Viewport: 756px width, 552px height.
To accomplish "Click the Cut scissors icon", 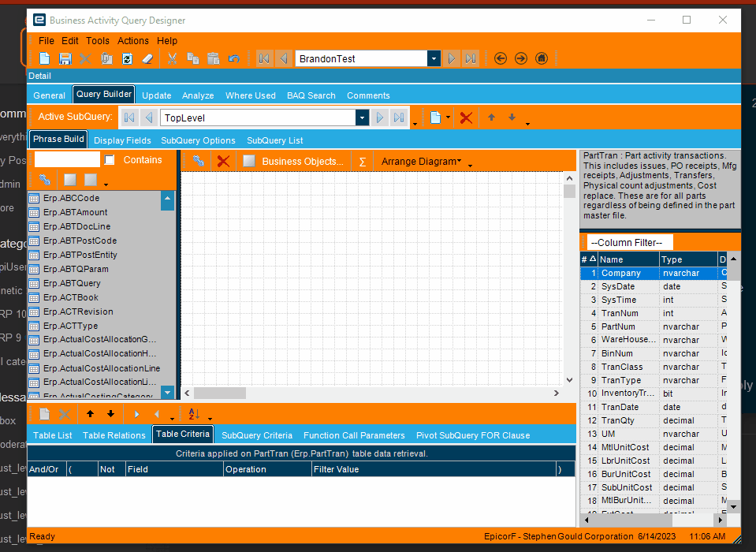I will 172,59.
